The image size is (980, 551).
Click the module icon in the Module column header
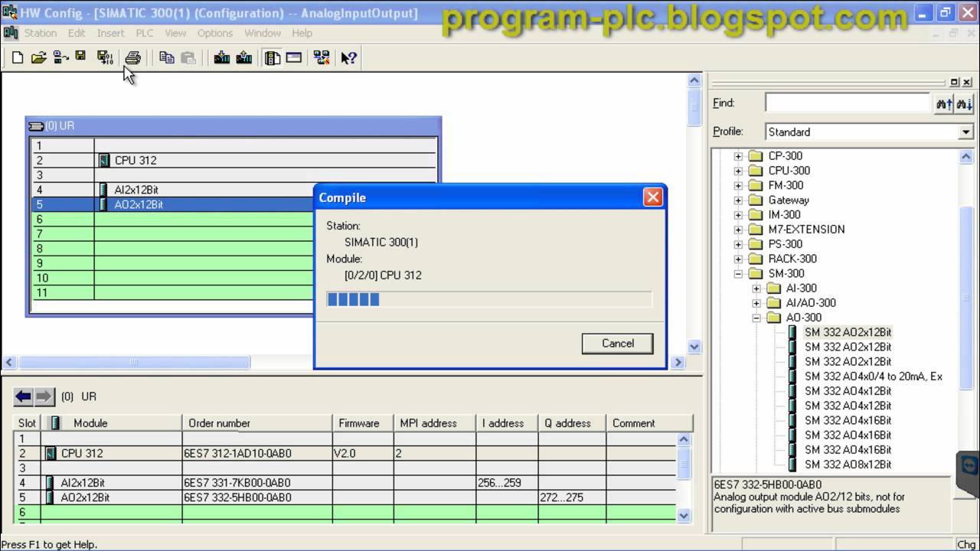tap(55, 423)
